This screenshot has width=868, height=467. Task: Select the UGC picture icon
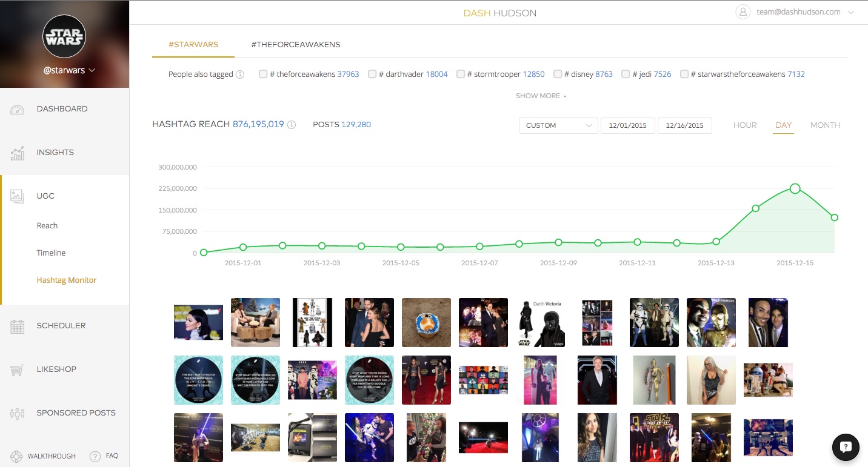click(x=17, y=196)
